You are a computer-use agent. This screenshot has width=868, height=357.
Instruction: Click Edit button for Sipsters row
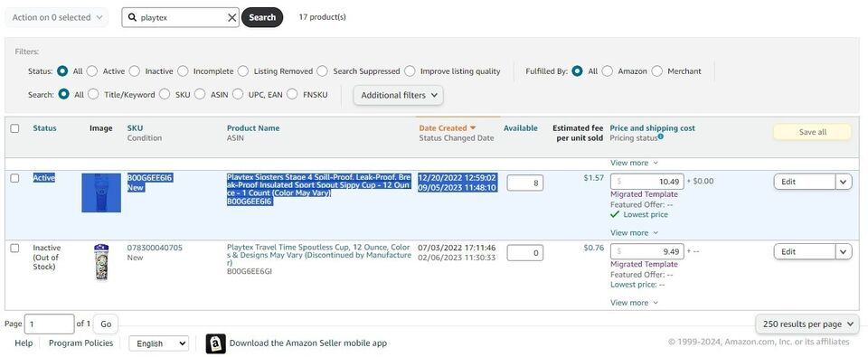coord(805,182)
